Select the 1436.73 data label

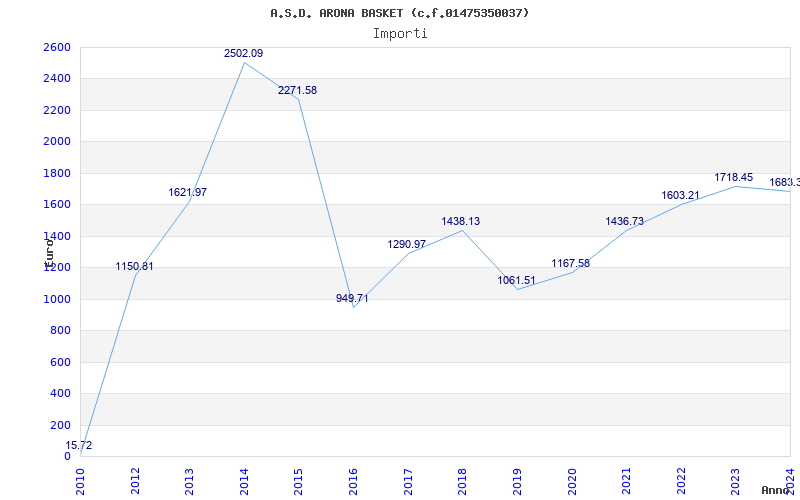(624, 221)
